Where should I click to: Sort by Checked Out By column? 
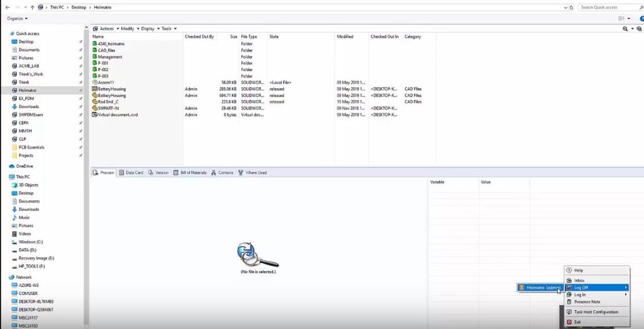199,36
